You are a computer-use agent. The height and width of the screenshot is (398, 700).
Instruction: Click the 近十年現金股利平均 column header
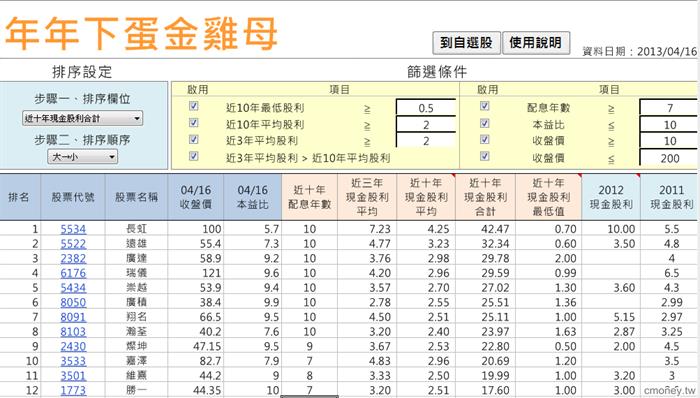[426, 197]
